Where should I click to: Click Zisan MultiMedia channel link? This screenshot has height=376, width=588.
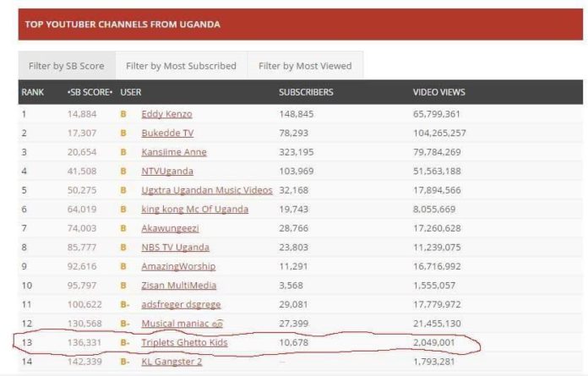[176, 286]
